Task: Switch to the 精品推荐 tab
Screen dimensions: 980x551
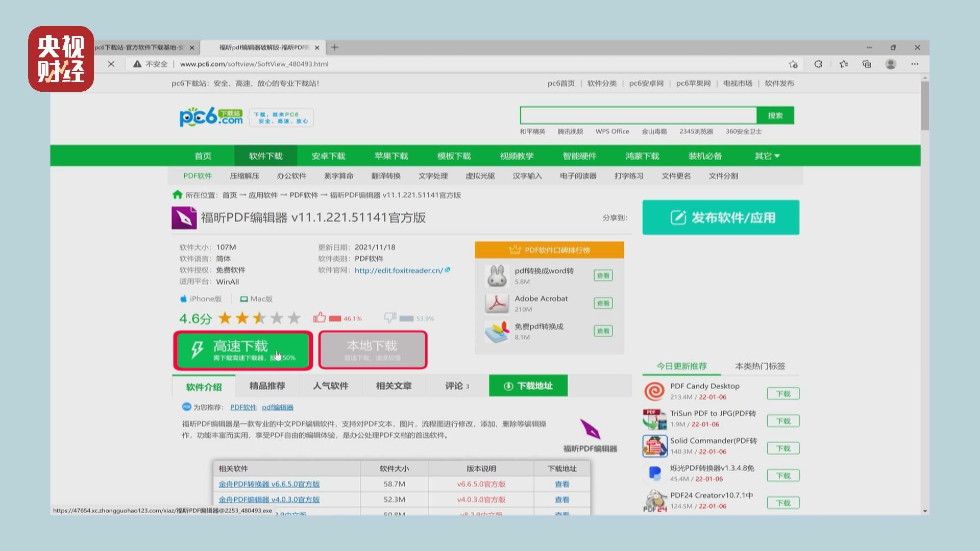Action: pyautogui.click(x=267, y=386)
